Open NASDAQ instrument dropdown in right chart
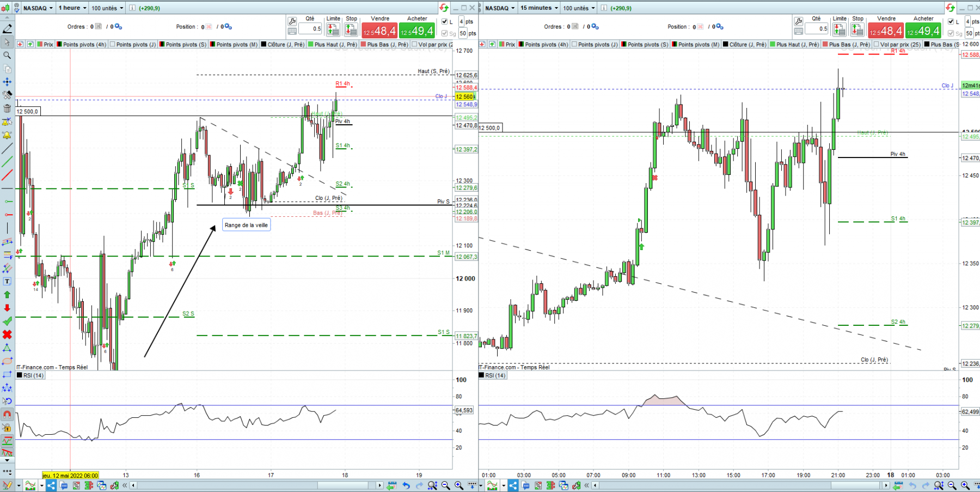The width and height of the screenshot is (980, 492). coord(500,8)
